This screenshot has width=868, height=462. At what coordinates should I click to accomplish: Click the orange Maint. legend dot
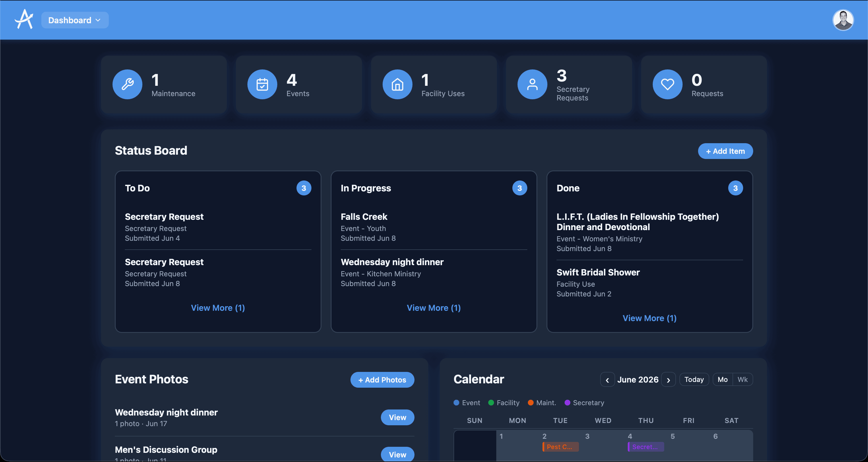point(530,403)
